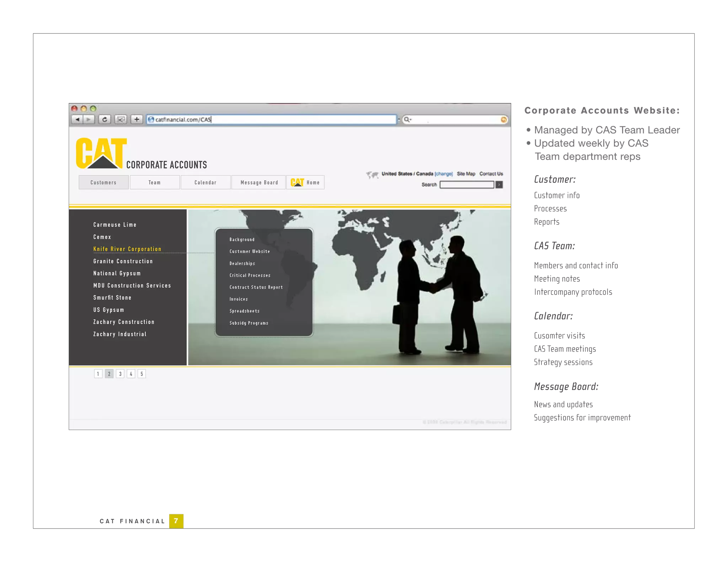Click the site Search input field
Screen dimensions: 728x562
[x=466, y=185]
